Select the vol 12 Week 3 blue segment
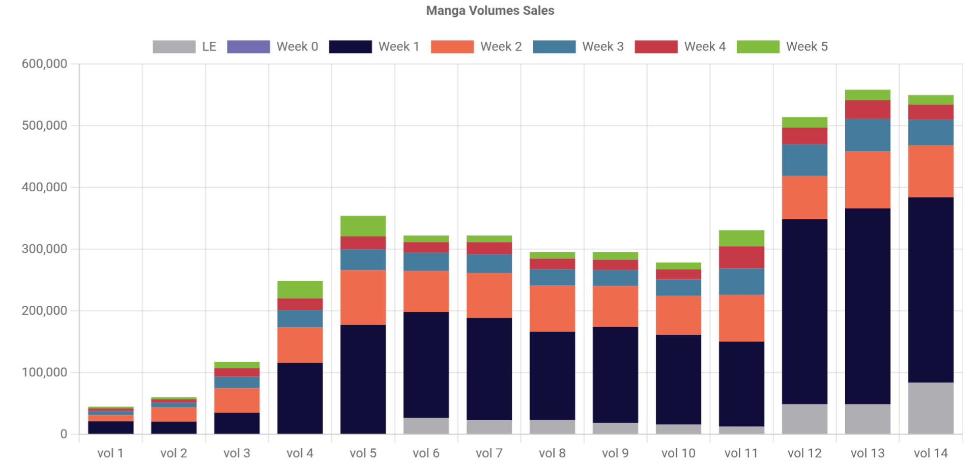The image size is (980, 464). (805, 160)
